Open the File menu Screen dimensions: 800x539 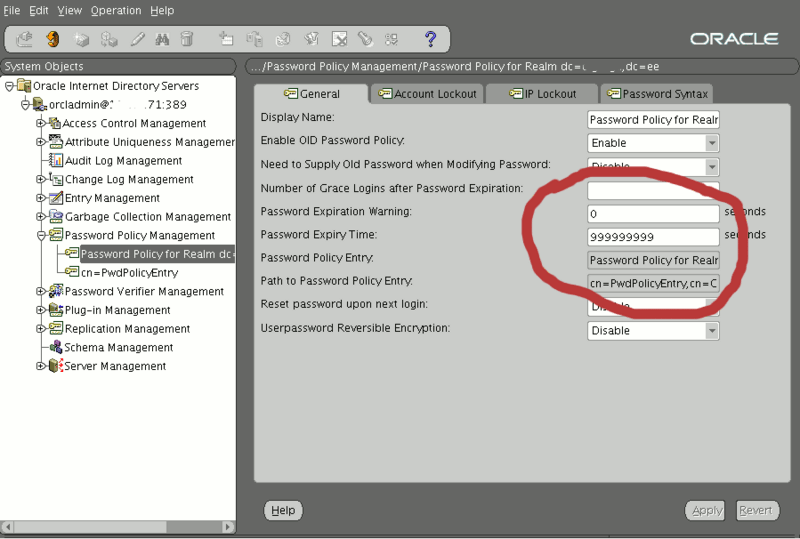(x=11, y=10)
